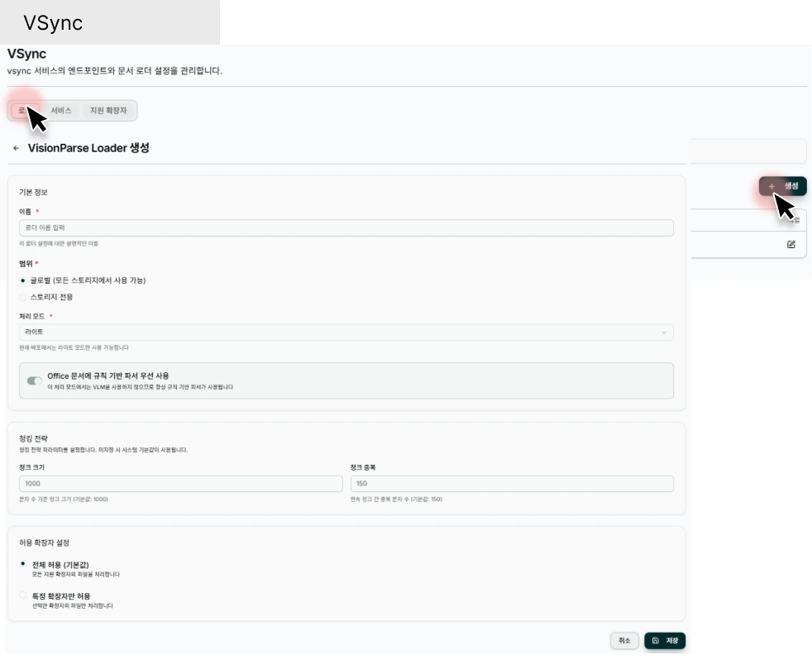The height and width of the screenshot is (665, 812).
Task: Click the 생성 create button
Action: pos(782,186)
